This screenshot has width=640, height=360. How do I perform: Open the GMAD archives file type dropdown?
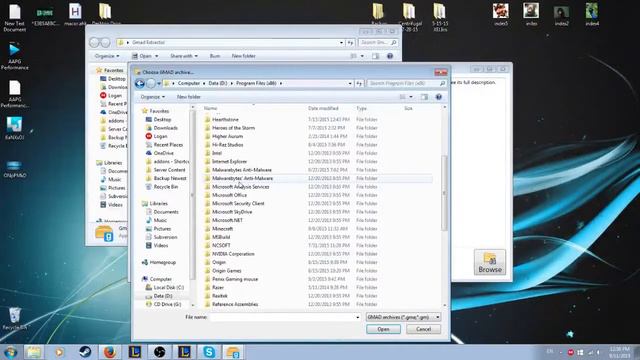403,317
